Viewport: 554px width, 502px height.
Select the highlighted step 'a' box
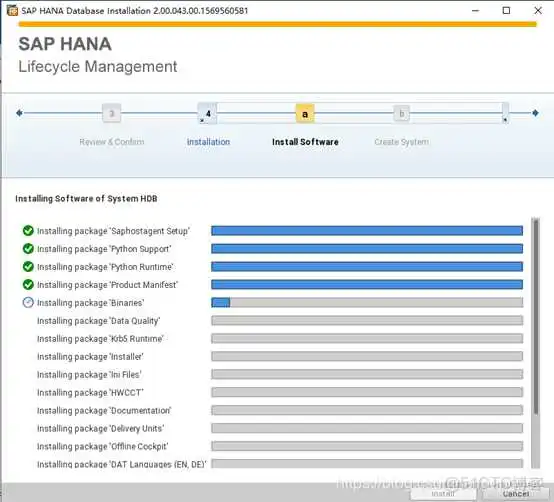[x=305, y=114]
